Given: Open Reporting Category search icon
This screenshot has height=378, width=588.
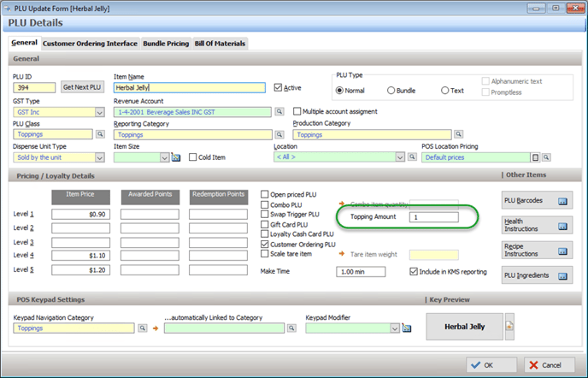Looking at the screenshot, I should click(279, 134).
